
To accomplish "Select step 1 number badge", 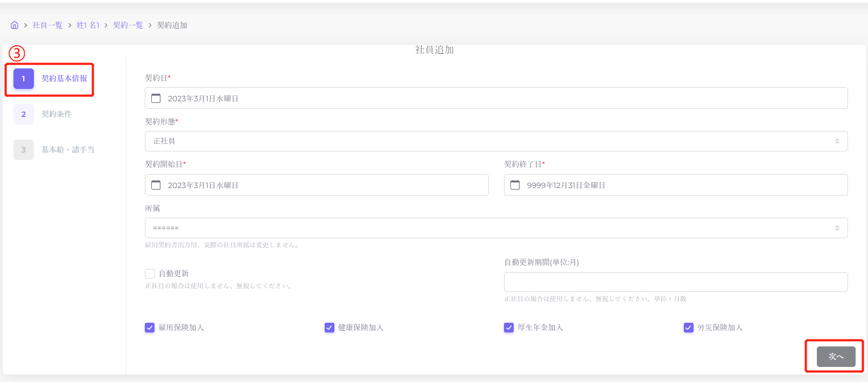I will [x=24, y=79].
